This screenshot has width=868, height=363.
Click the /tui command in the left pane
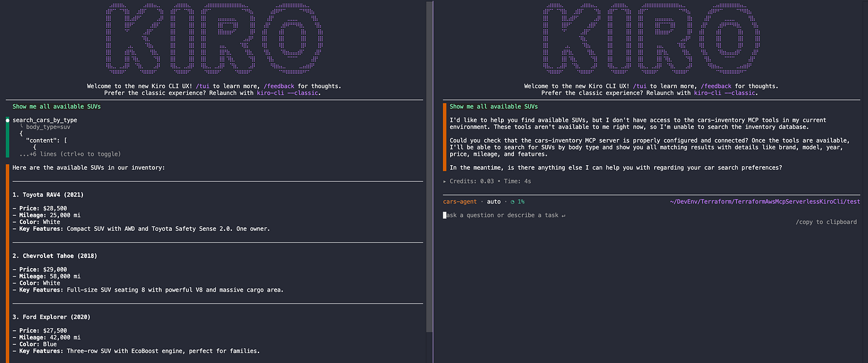pyautogui.click(x=202, y=86)
